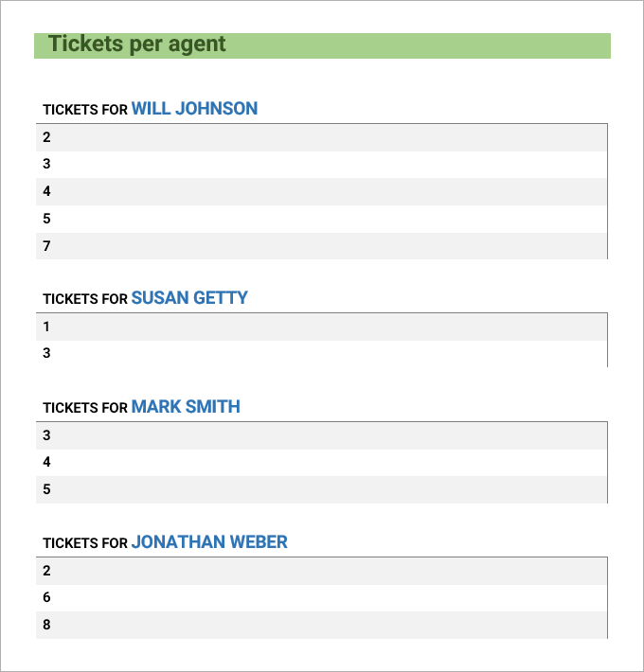Viewport: 644px width, 672px height.
Task: Open the SUSAN GETTY agent name link
Action: tap(189, 298)
